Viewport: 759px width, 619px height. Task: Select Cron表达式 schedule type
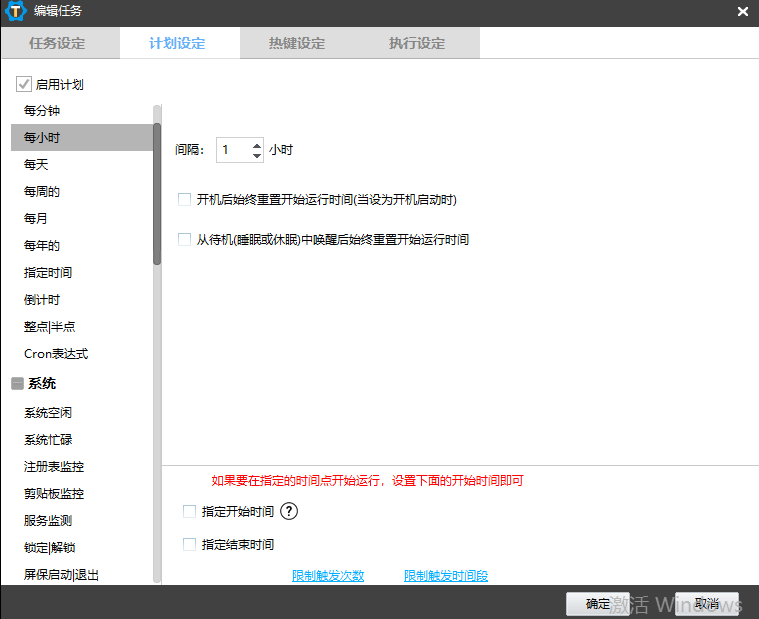click(x=56, y=354)
